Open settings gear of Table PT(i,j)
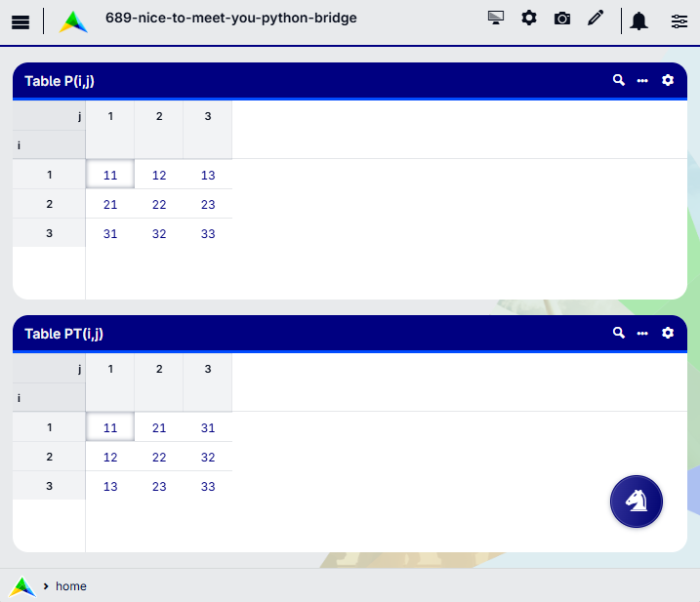Screen dimensions: 700x602 [668, 334]
